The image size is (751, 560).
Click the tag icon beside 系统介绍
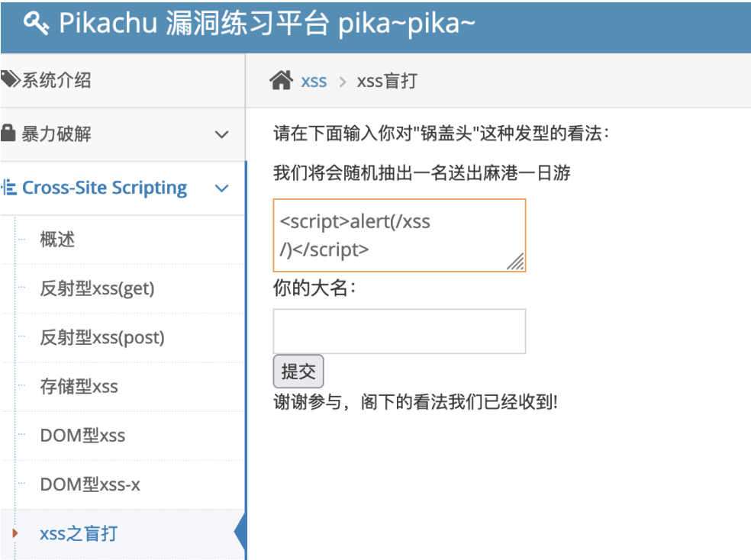pos(10,79)
